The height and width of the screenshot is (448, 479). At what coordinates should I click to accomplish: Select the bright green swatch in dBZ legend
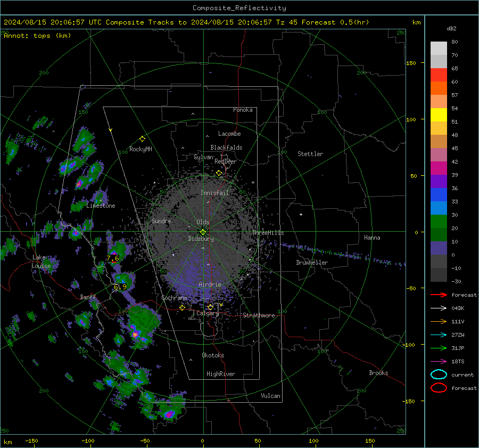[439, 222]
